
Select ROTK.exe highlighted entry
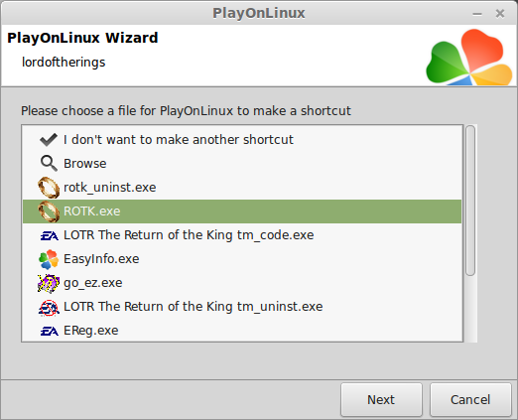pos(242,211)
